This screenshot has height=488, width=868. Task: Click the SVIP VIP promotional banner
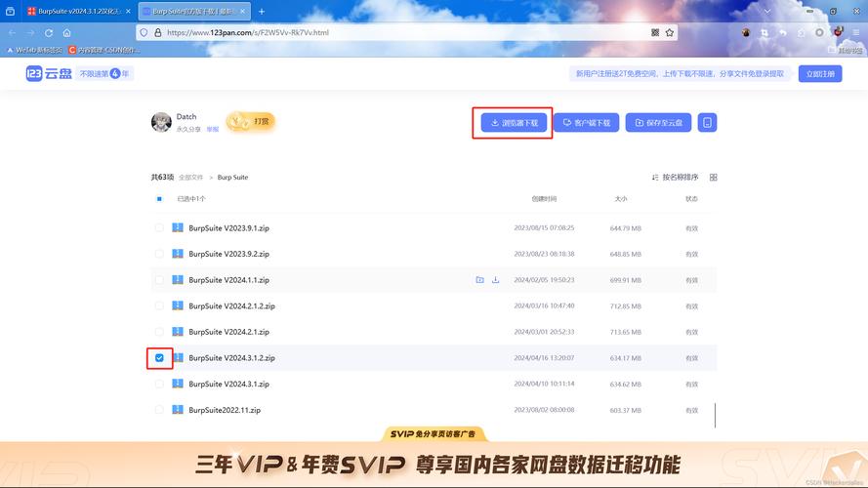[x=434, y=464]
